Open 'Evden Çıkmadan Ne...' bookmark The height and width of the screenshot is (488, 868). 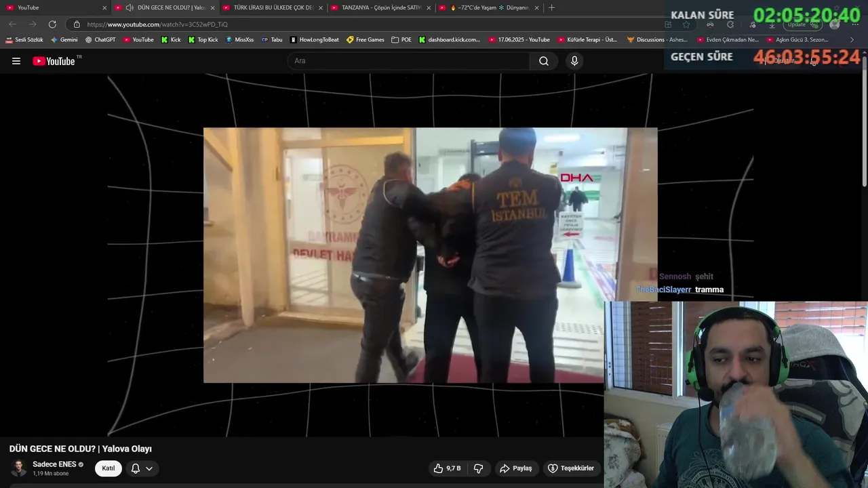click(728, 40)
